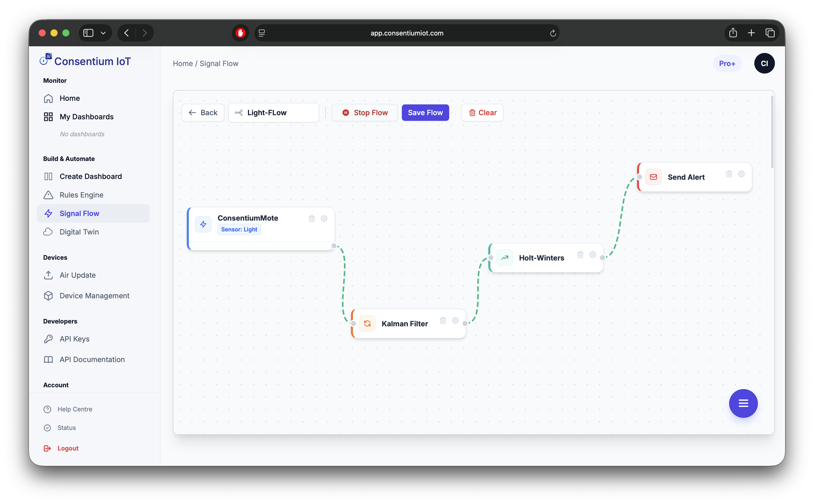Image resolution: width=814 pixels, height=504 pixels.
Task: Click Save Flow
Action: pyautogui.click(x=425, y=113)
